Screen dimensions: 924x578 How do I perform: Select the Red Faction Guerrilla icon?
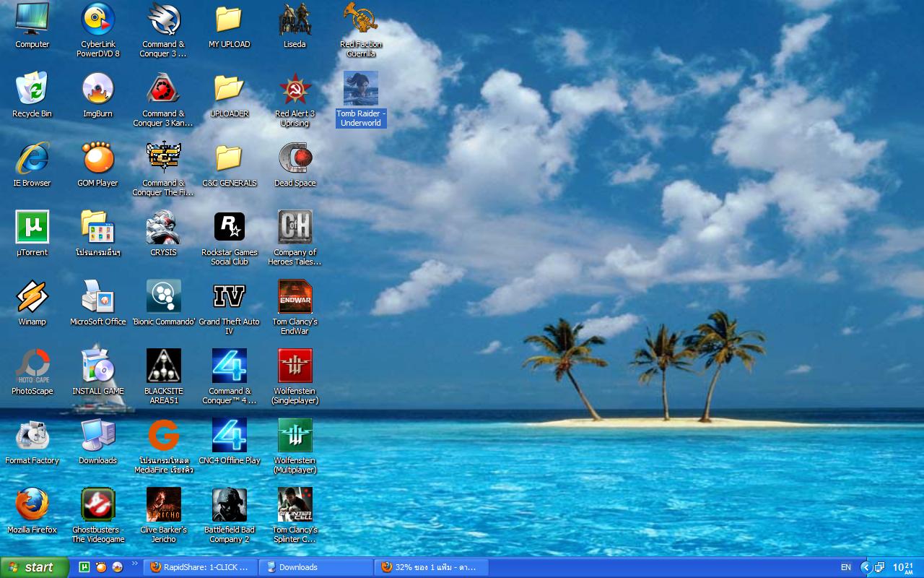(x=361, y=20)
